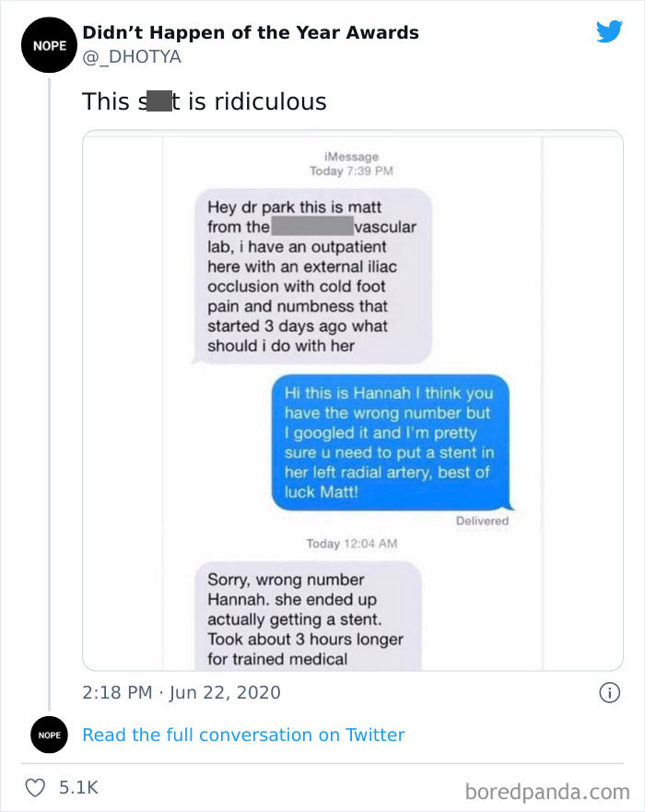Image resolution: width=645 pixels, height=812 pixels.
Task: Select the tweet text ending in "is ridiculous"
Action: click(x=205, y=101)
